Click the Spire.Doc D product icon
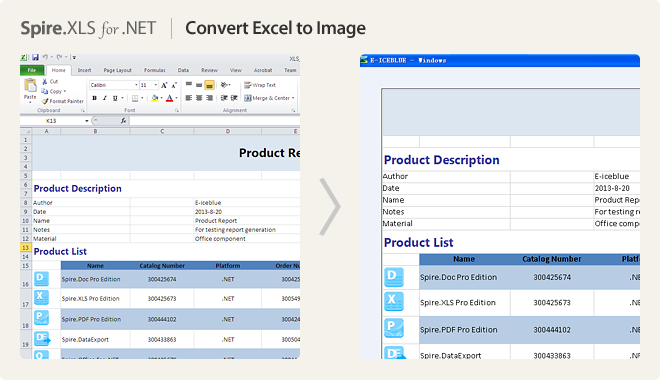Image resolution: width=660 pixels, height=380 pixels. coord(41,279)
